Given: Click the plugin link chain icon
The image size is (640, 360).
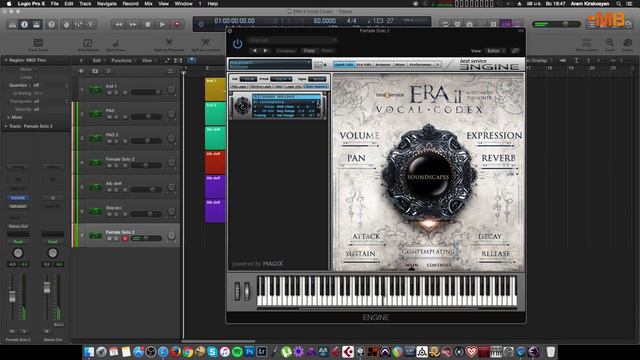Looking at the screenshot, I should point(515,51).
